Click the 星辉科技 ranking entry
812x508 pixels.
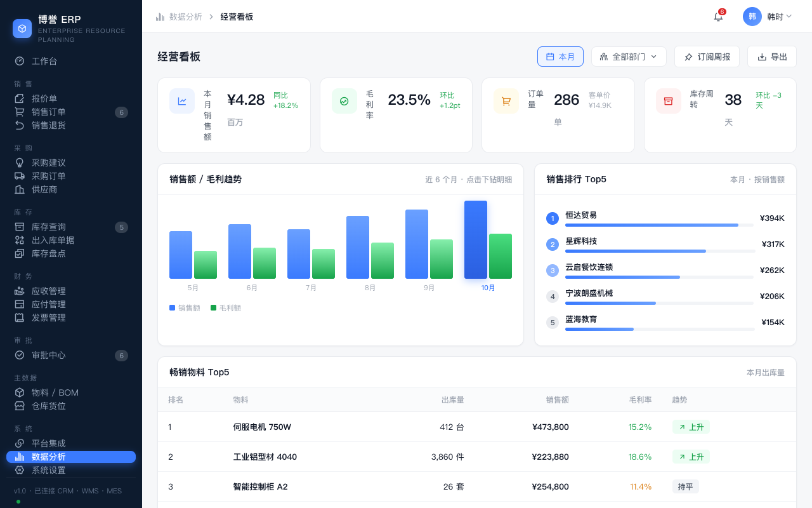665,244
